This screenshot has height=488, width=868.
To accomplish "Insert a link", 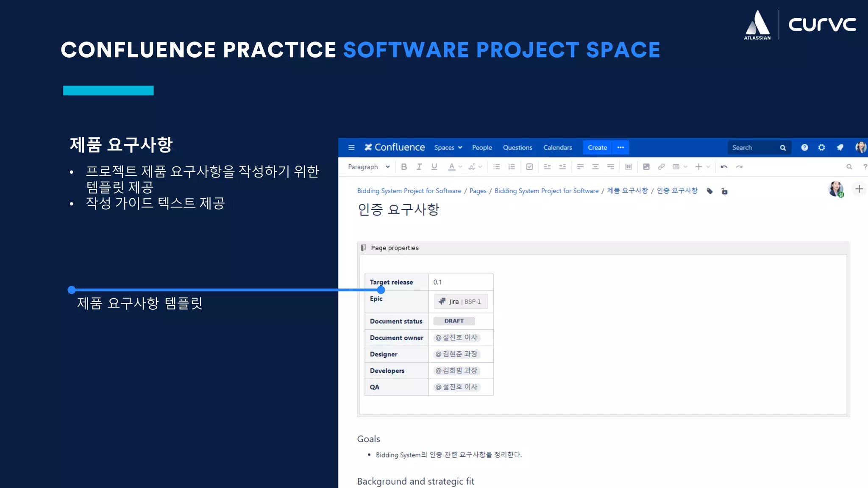I will point(661,167).
